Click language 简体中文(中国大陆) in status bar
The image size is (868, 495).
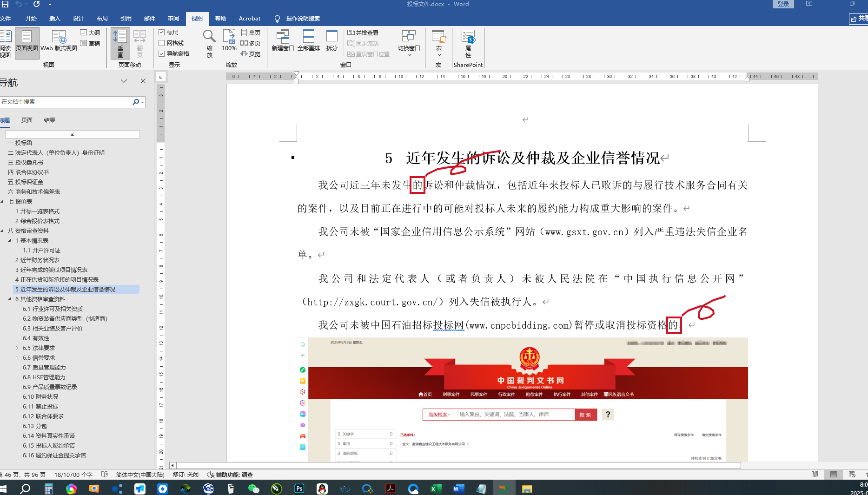[140, 475]
